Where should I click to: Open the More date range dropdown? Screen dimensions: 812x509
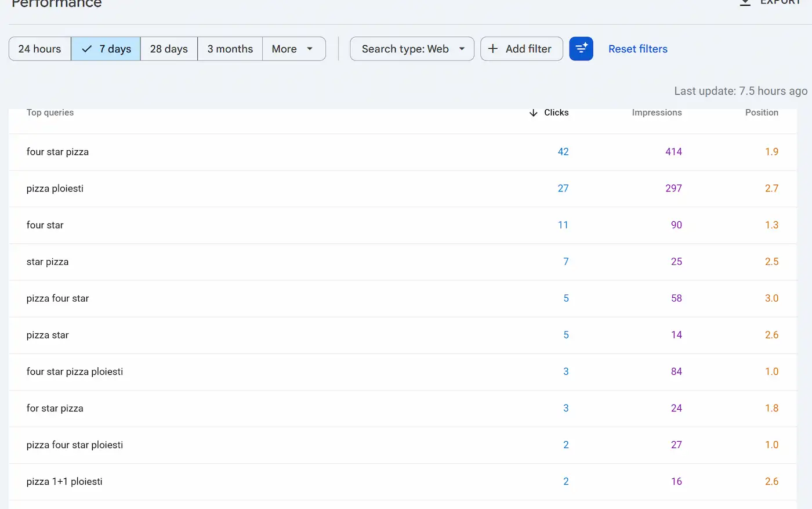tap(293, 49)
